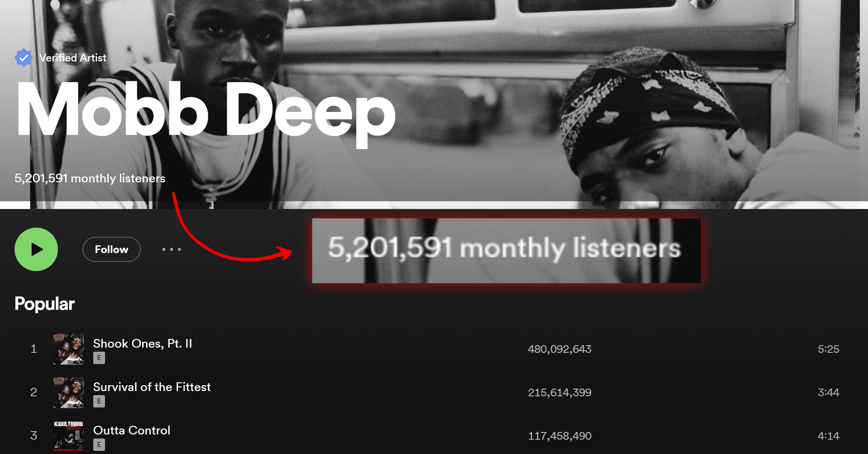Click Outta Control Kidulthood cover thumbnail
868x454 pixels.
point(68,436)
